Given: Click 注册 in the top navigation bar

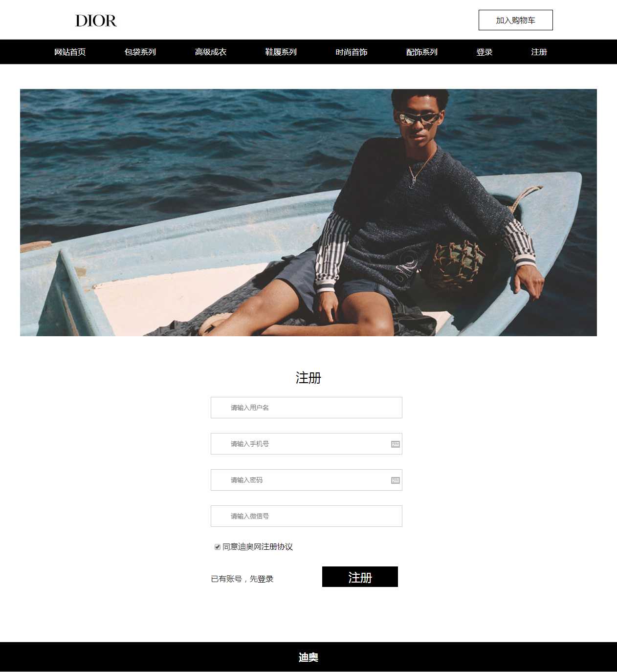Looking at the screenshot, I should [539, 52].
